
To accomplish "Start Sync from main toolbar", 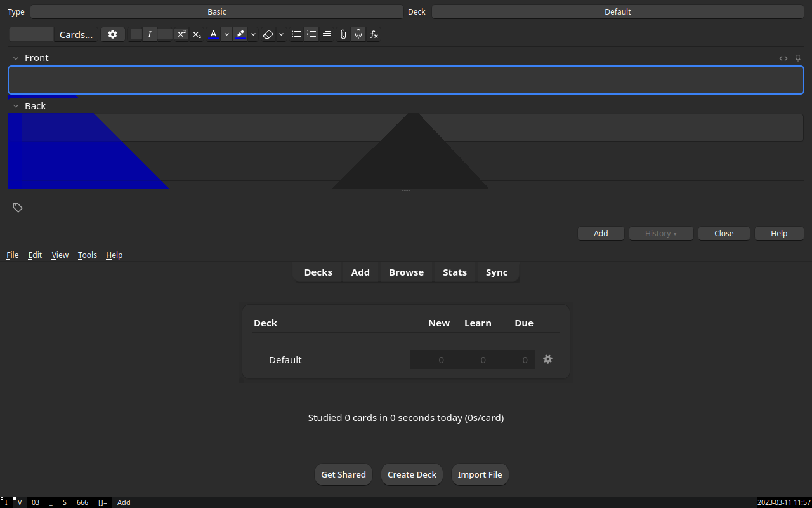I will pyautogui.click(x=497, y=272).
